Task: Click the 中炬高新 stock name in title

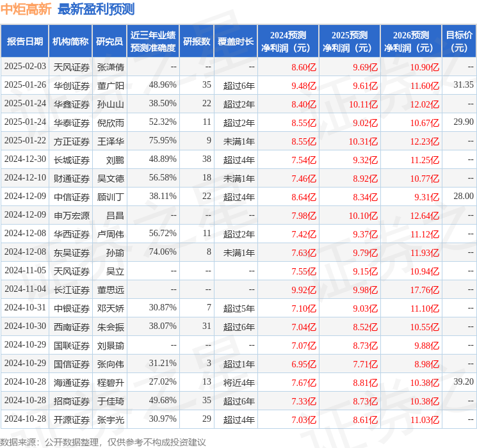Action: pyautogui.click(x=26, y=9)
